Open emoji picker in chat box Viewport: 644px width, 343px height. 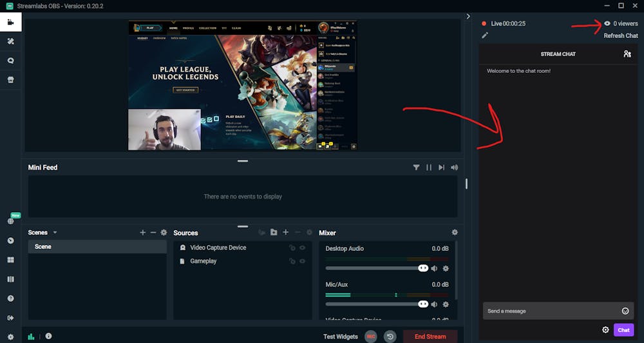pyautogui.click(x=625, y=311)
